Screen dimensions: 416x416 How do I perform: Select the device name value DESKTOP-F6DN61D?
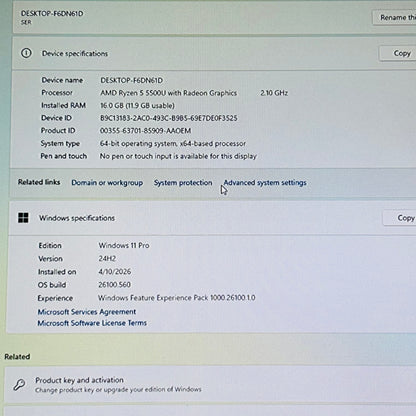coord(132,80)
